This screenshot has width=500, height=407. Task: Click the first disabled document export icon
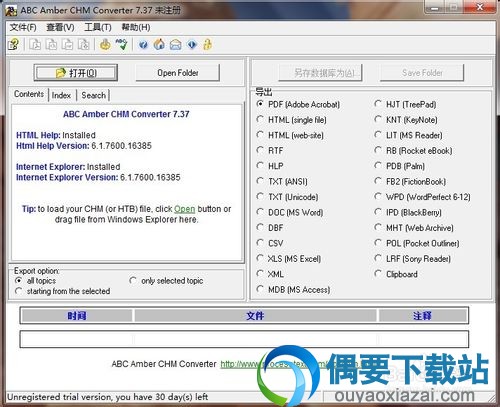(35, 44)
